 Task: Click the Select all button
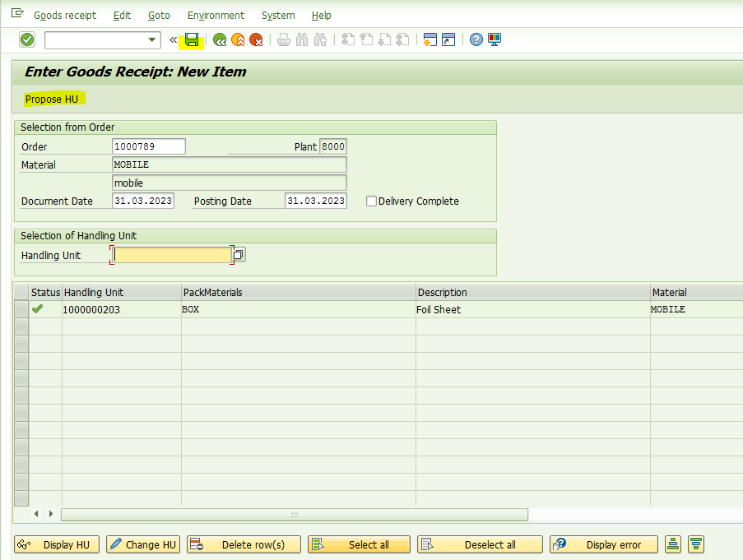tap(360, 544)
